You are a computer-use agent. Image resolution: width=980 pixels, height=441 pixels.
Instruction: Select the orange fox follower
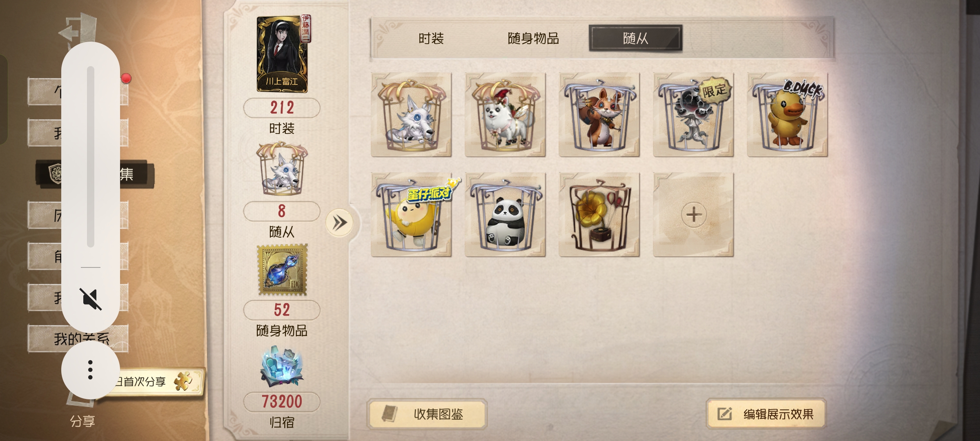pos(599,115)
